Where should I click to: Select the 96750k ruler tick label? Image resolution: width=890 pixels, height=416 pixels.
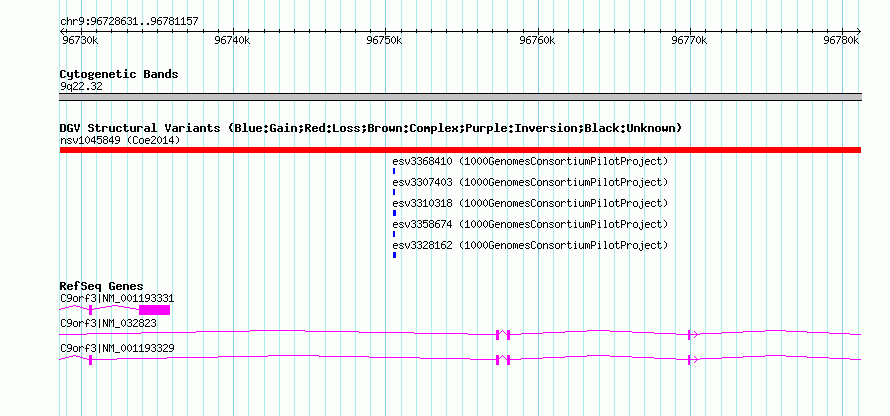coord(384,41)
